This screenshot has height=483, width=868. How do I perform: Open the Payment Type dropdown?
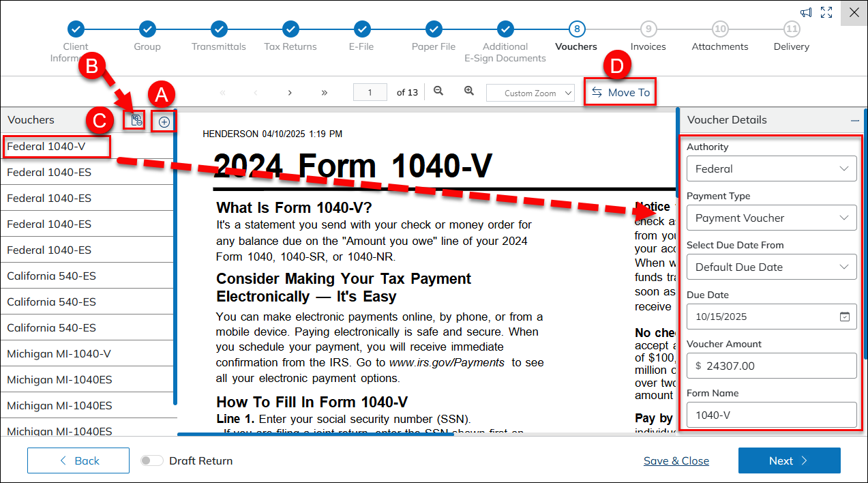click(771, 218)
